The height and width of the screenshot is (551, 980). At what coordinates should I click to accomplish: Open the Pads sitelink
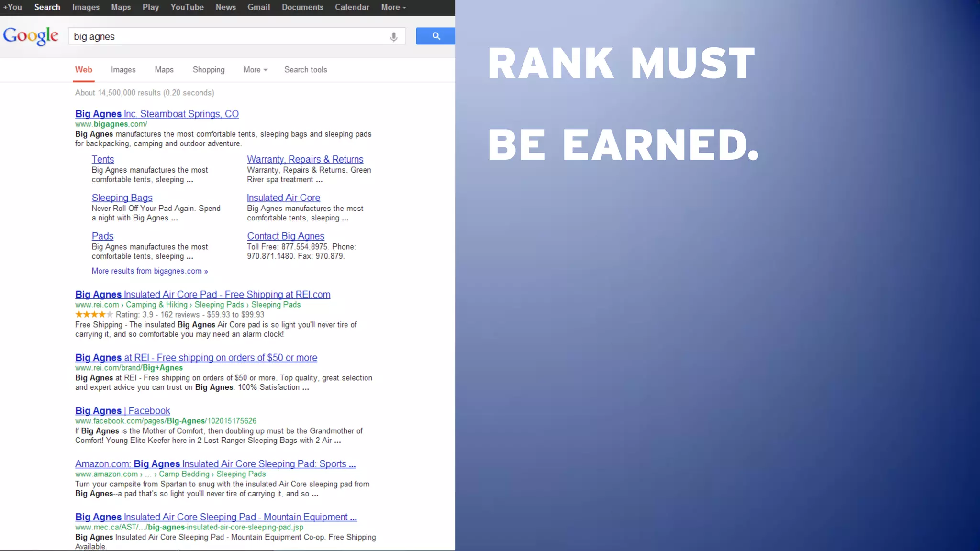click(102, 236)
